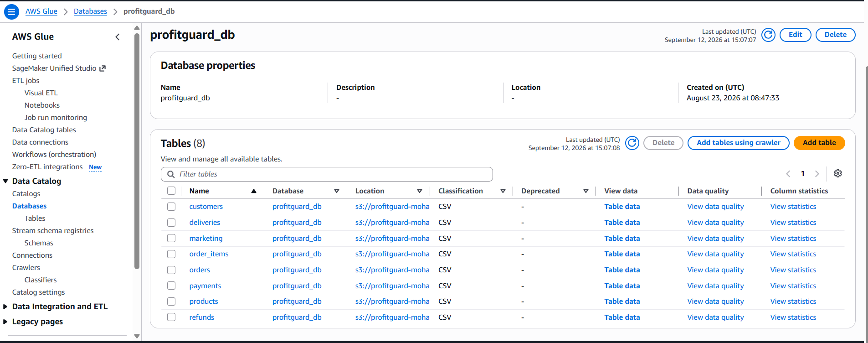Open Catalogs in sidebar
The image size is (868, 343).
click(x=26, y=194)
